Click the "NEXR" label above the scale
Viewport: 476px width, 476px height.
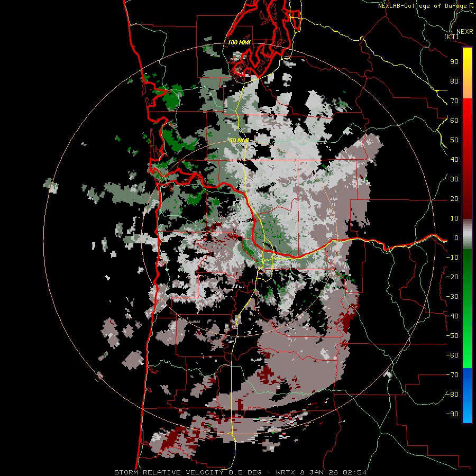point(464,32)
